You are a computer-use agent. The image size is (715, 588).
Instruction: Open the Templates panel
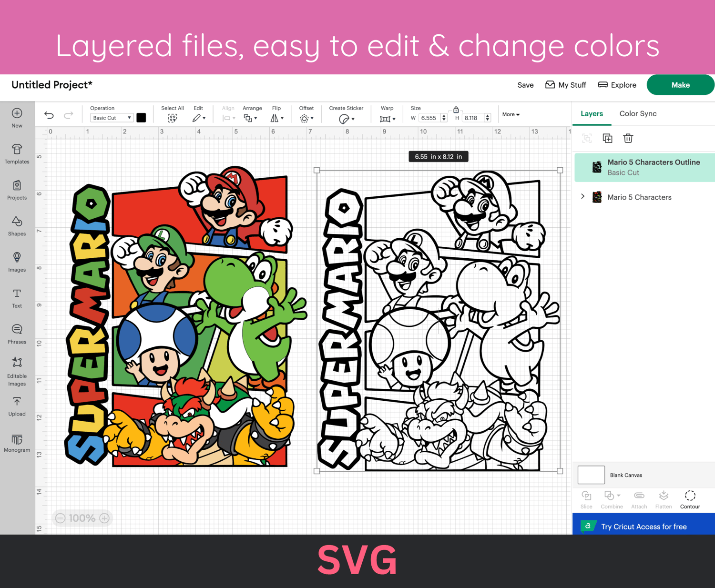click(17, 154)
